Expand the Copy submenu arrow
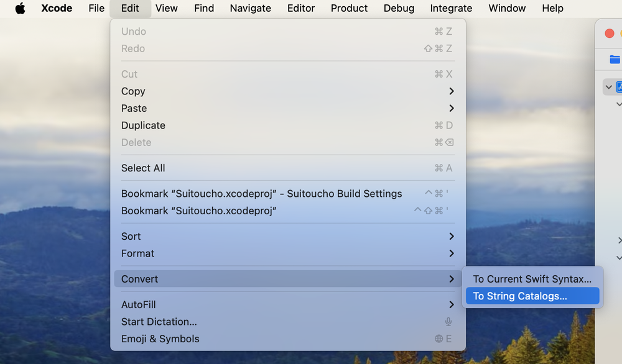 click(452, 91)
